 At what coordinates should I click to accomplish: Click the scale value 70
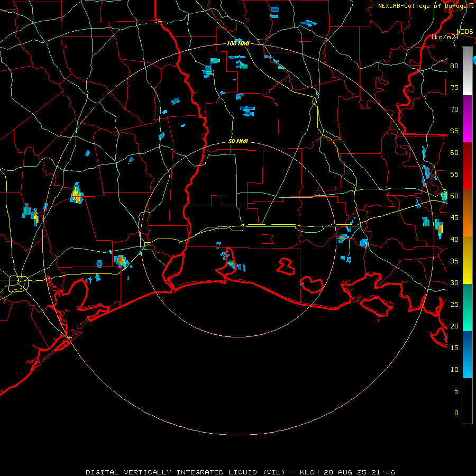tap(454, 109)
